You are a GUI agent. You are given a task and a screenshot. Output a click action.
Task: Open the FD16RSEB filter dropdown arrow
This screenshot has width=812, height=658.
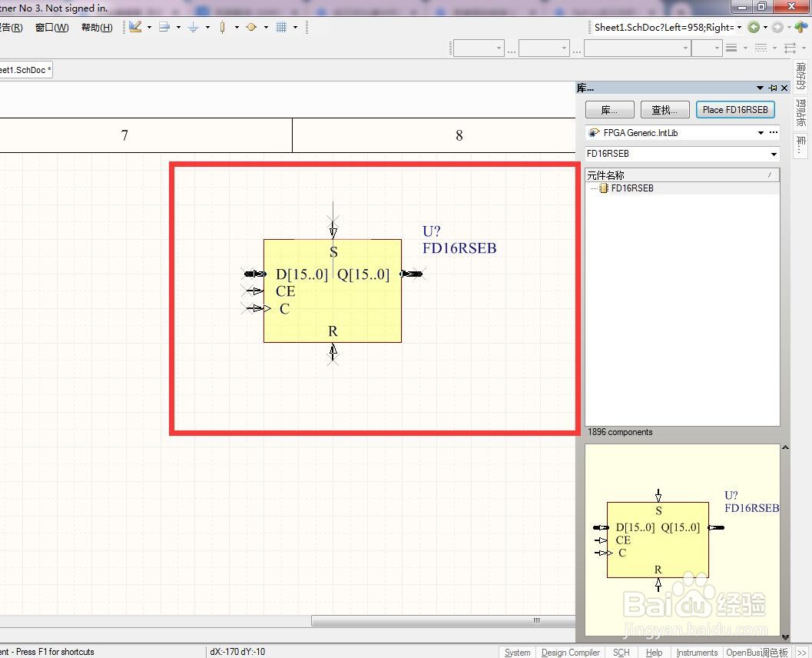click(x=774, y=154)
